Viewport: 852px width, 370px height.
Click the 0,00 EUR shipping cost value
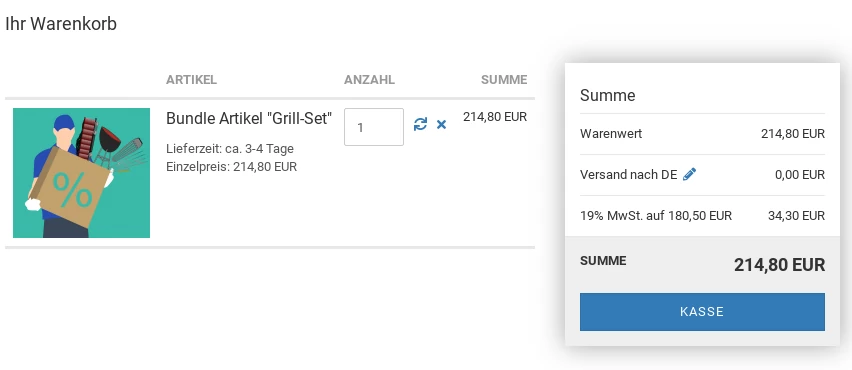click(x=800, y=175)
